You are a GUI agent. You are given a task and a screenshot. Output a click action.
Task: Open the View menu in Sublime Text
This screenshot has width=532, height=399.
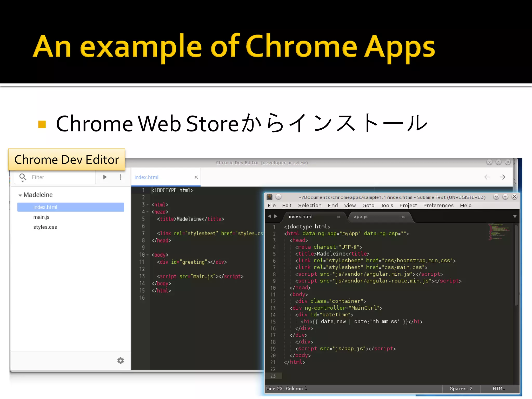350,205
